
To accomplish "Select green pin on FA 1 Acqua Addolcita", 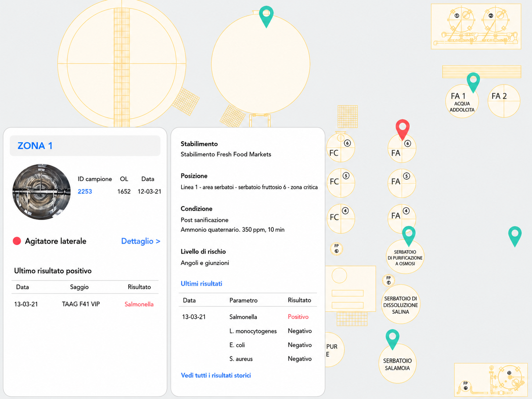I will pyautogui.click(x=473, y=82).
